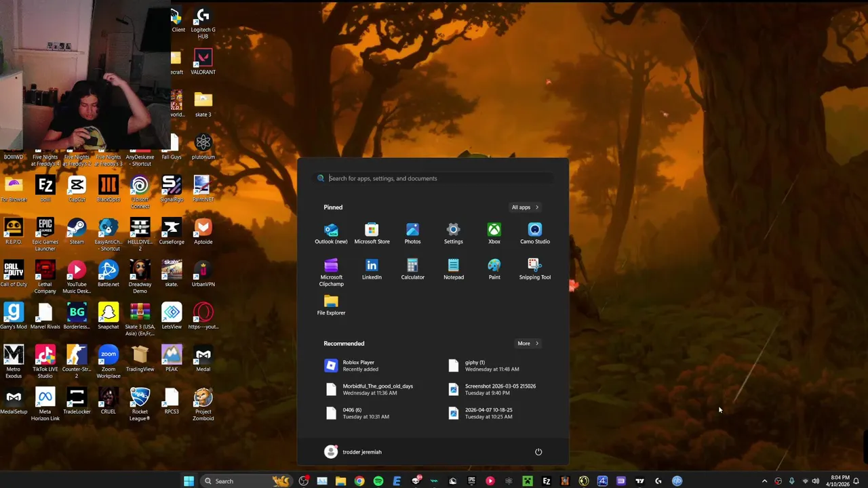This screenshot has height=488, width=868.
Task: Select the Medal desktop shortcut
Action: point(203,359)
